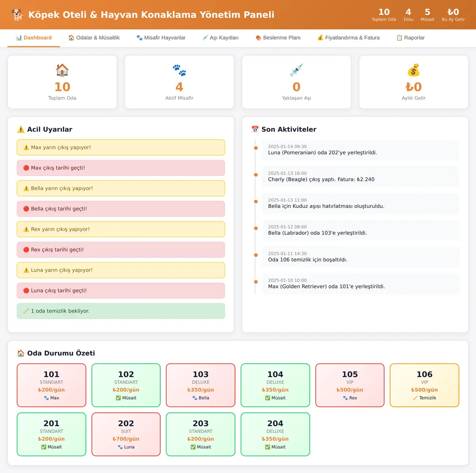Click Dolu counter in header
476x473 pixels.
[408, 15]
